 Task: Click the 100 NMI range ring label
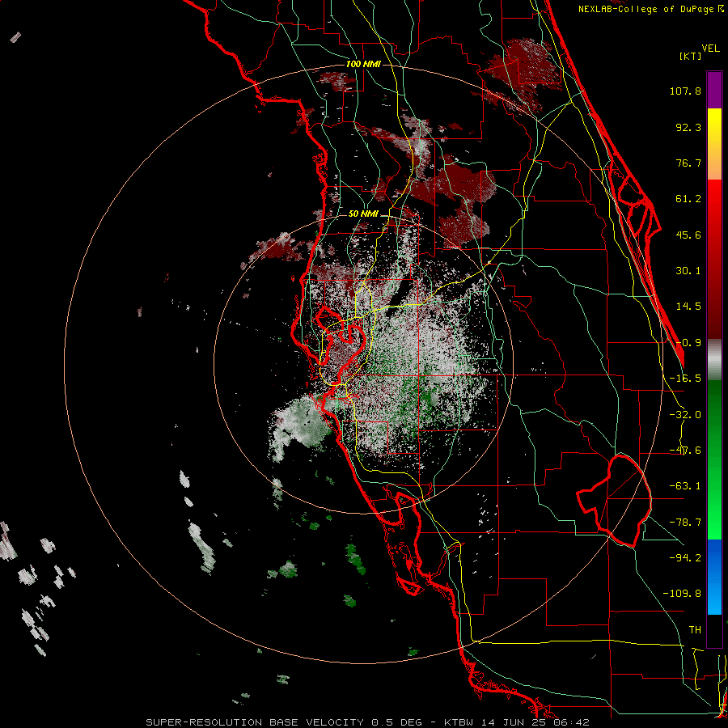(x=363, y=64)
